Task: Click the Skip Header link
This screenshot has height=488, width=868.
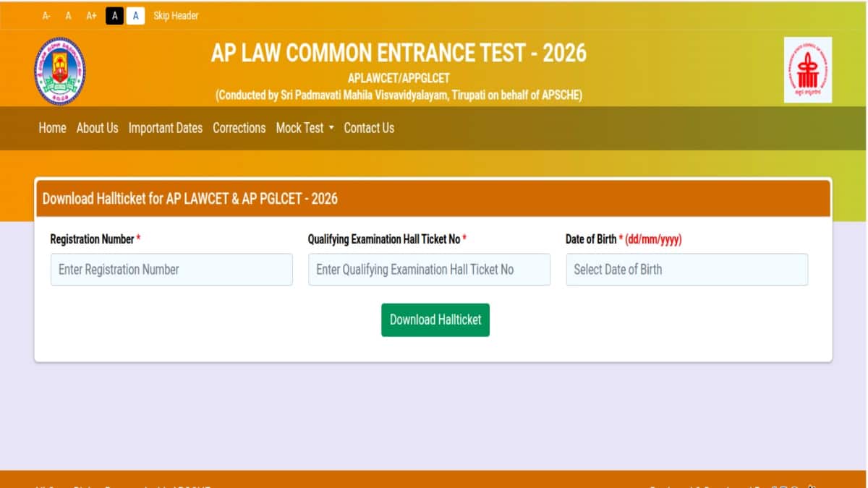Action: tap(176, 16)
